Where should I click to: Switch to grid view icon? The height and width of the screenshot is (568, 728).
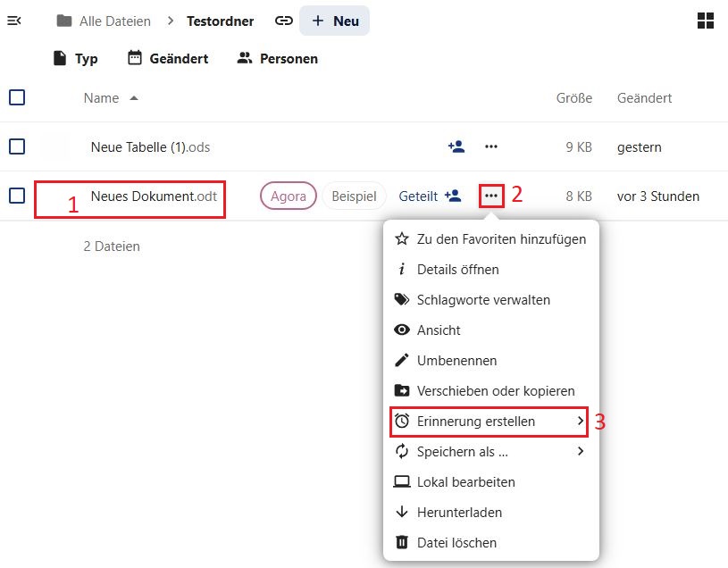706,21
